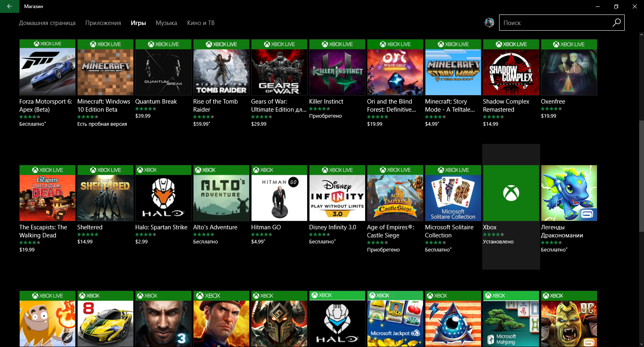Click the $29.99 price under Gears of War
Image resolution: width=644 pixels, height=347 pixels.
(259, 124)
